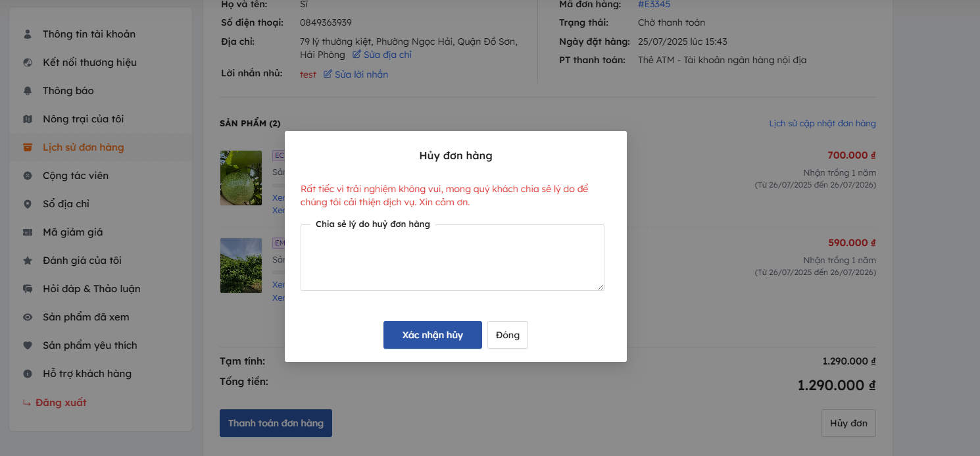Viewport: 980px width, 456px height.
Task: Click the eye icon for Sản phẩm đã xem
Action: [x=27, y=317]
